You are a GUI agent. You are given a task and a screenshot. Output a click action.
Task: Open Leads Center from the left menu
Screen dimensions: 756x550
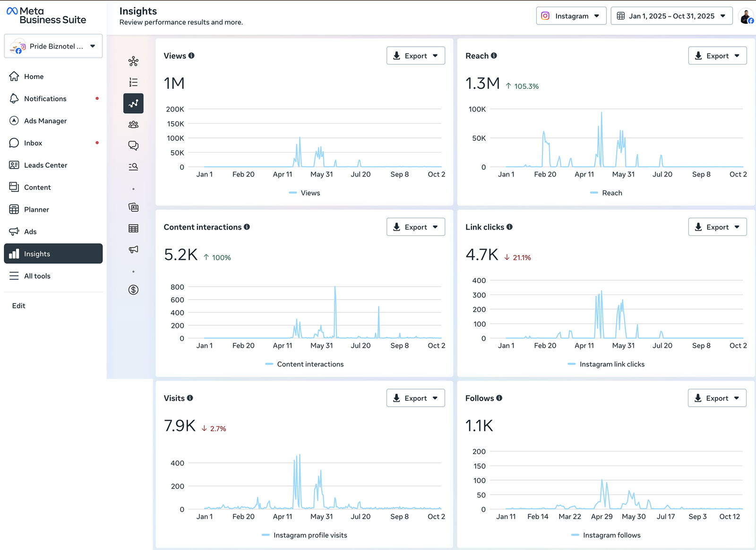45,165
